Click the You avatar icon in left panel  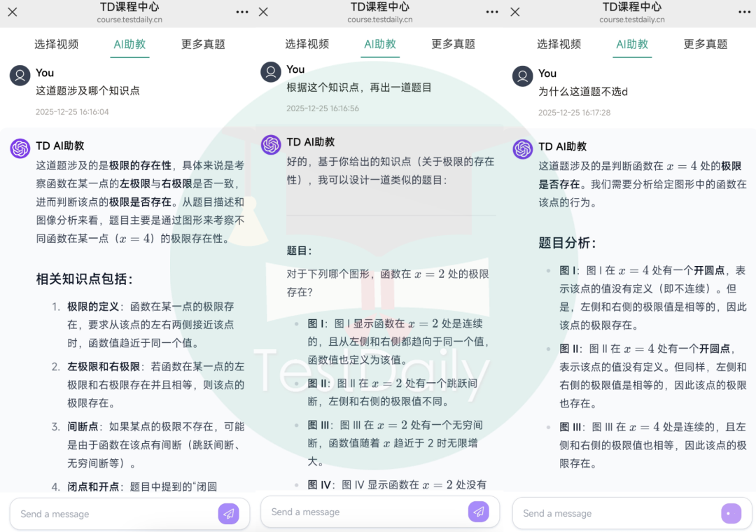coord(19,73)
